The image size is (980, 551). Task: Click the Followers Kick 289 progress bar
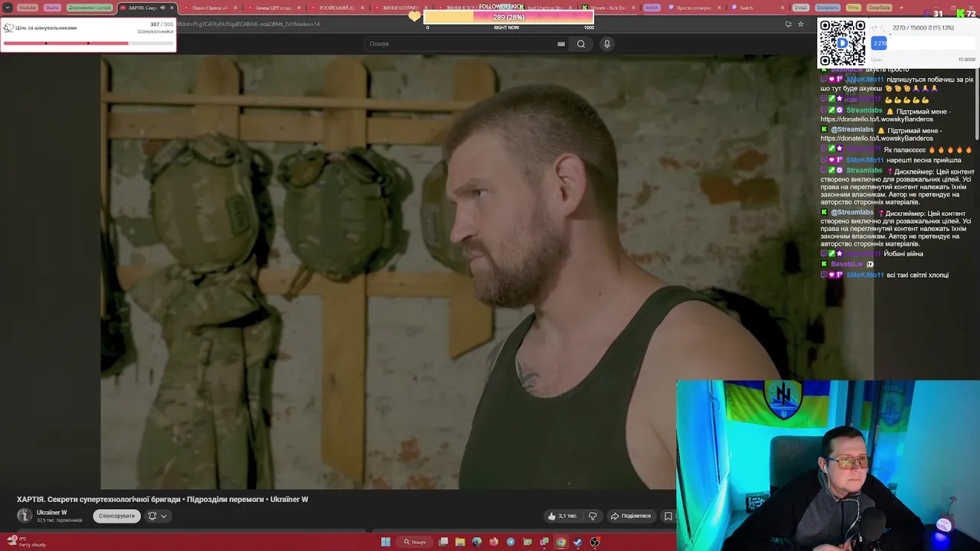[x=508, y=17]
